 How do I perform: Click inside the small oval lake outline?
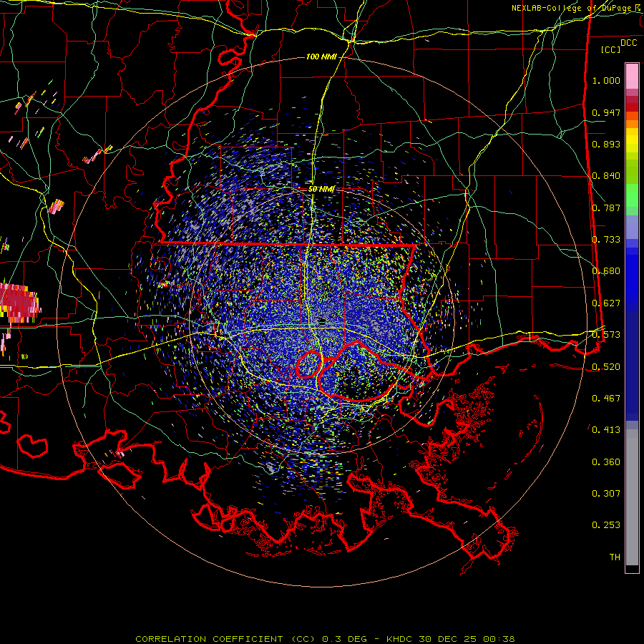(x=309, y=364)
